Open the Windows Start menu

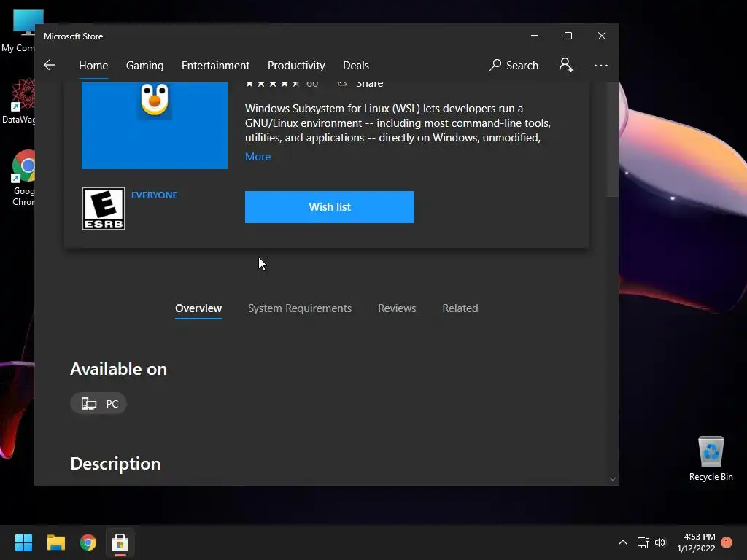(23, 542)
